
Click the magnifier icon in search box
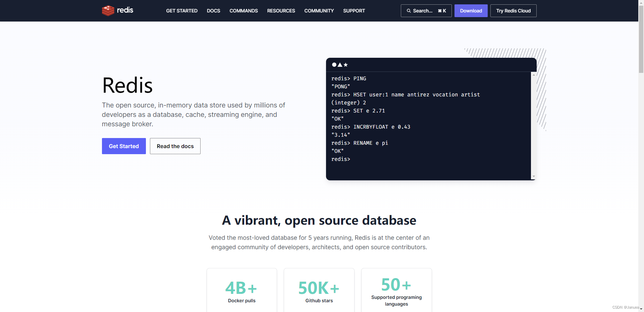pyautogui.click(x=409, y=11)
